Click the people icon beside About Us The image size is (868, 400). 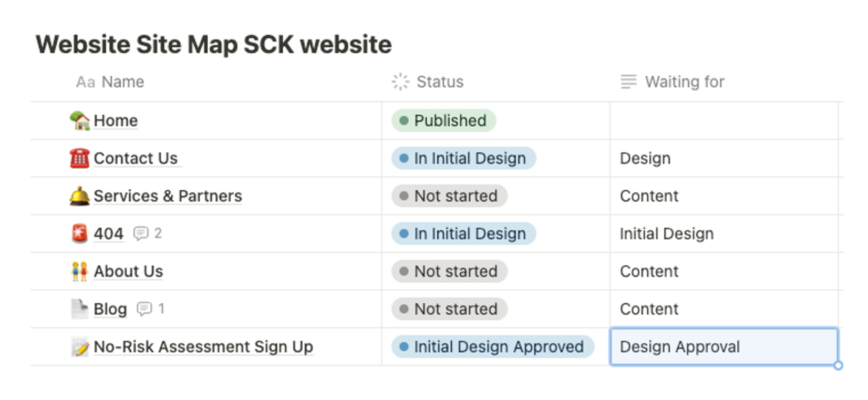click(79, 271)
